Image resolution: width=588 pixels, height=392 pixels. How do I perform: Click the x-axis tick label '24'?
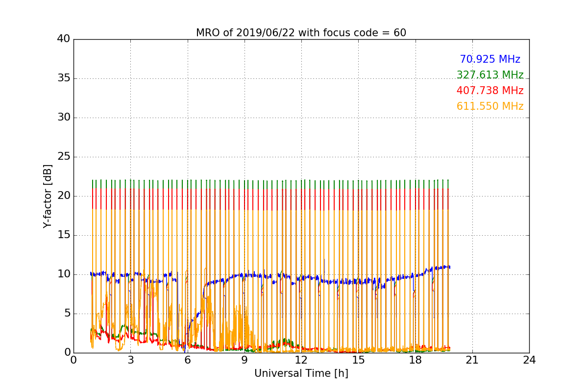(529, 360)
